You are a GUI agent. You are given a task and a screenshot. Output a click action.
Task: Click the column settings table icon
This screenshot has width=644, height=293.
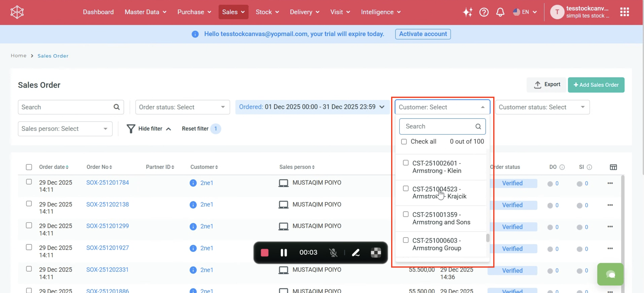613,167
